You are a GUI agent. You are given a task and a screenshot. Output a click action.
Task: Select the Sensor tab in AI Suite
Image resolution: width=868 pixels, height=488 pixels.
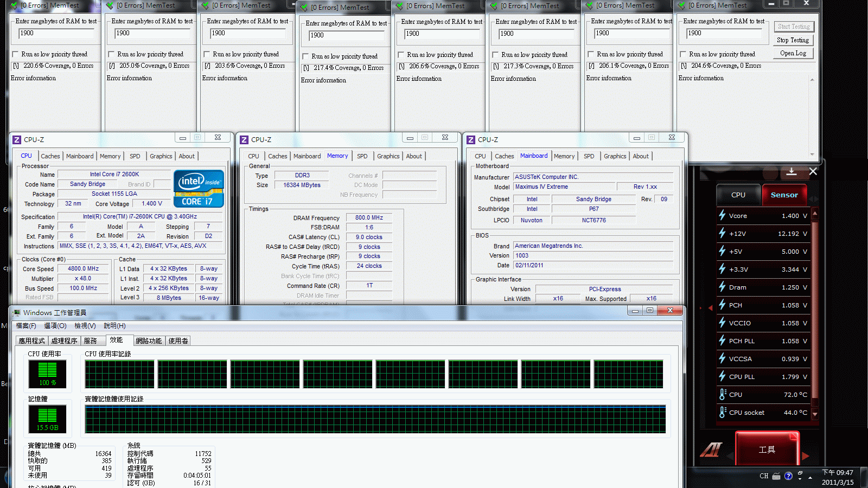coord(784,195)
